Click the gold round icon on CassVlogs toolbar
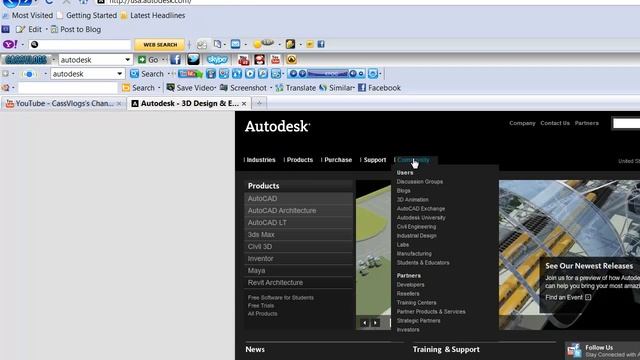 [x=291, y=60]
